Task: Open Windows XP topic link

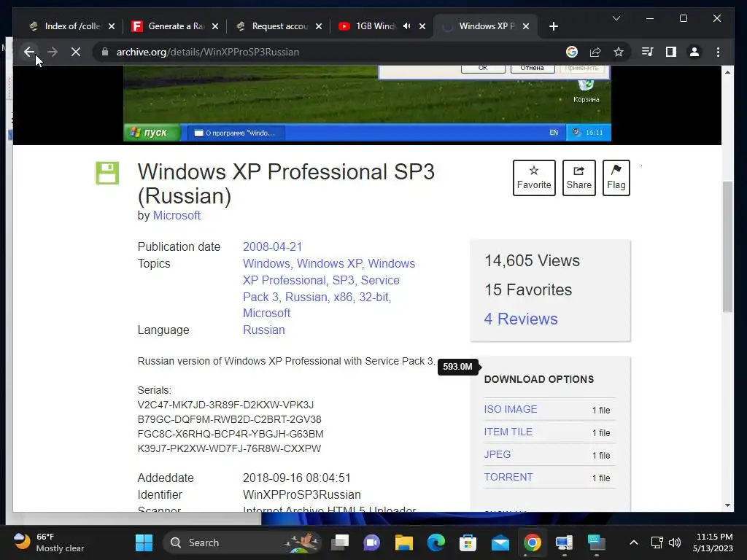Action: click(330, 263)
